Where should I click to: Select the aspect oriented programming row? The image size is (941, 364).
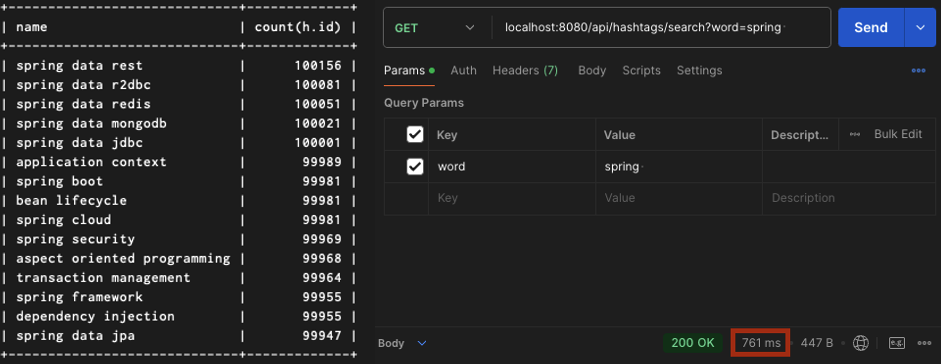pos(179,258)
